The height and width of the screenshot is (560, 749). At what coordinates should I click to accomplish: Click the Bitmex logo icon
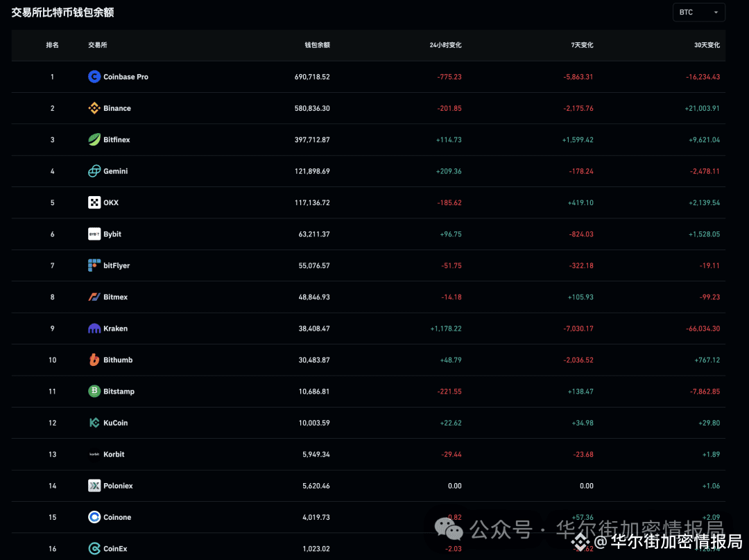[x=94, y=297]
